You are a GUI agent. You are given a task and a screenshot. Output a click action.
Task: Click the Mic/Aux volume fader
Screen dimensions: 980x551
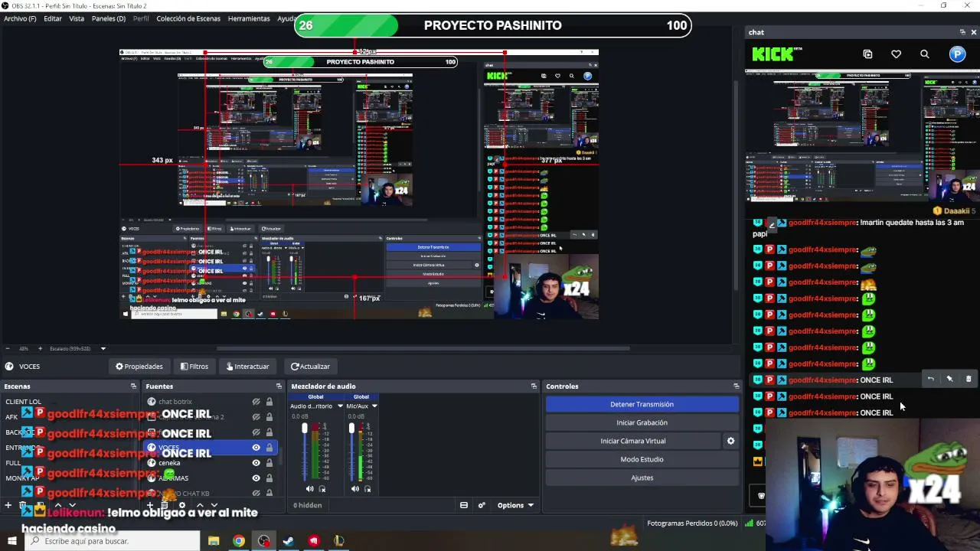coord(352,429)
